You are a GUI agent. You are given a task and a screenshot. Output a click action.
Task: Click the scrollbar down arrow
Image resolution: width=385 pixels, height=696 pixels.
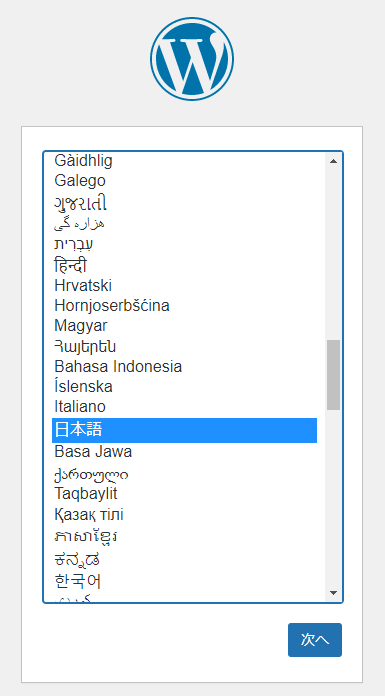tap(333, 593)
